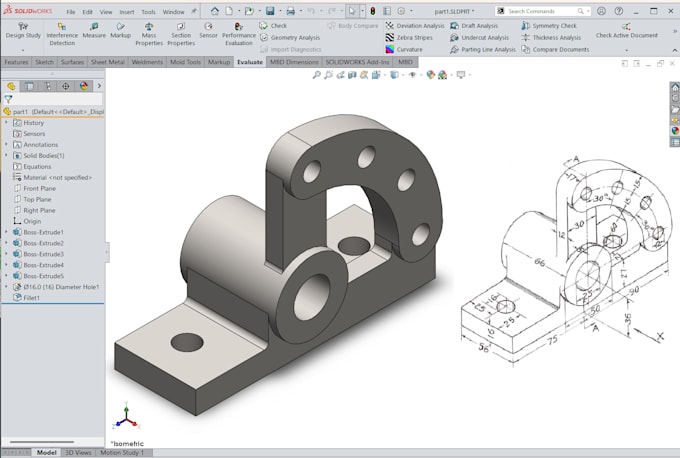
Task: Click the Print icon
Action: coord(291,11)
